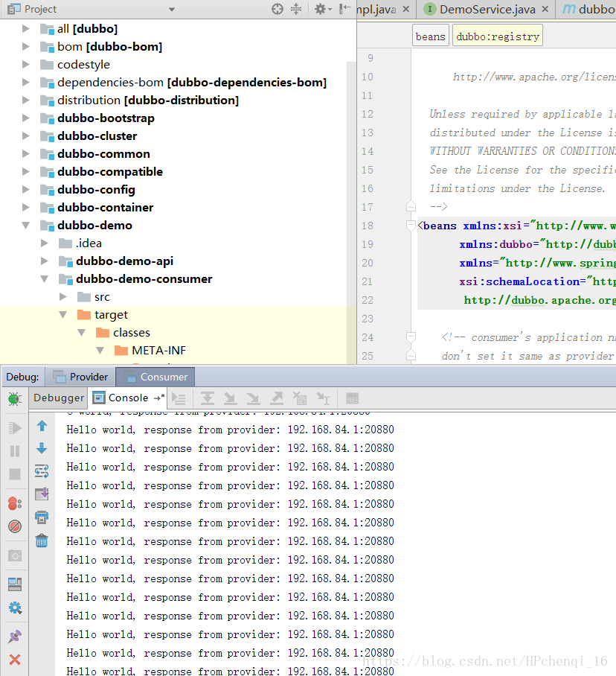
Task: Toggle Scroll to End console icon
Action: [42, 494]
